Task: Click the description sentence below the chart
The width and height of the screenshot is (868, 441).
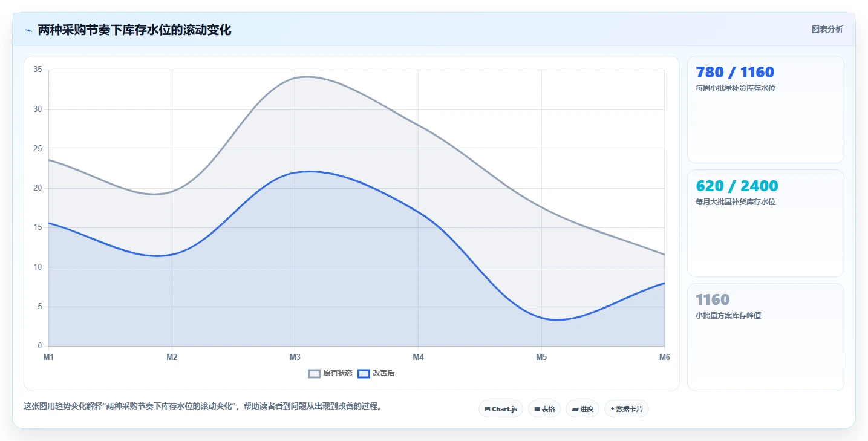Action: click(203, 407)
